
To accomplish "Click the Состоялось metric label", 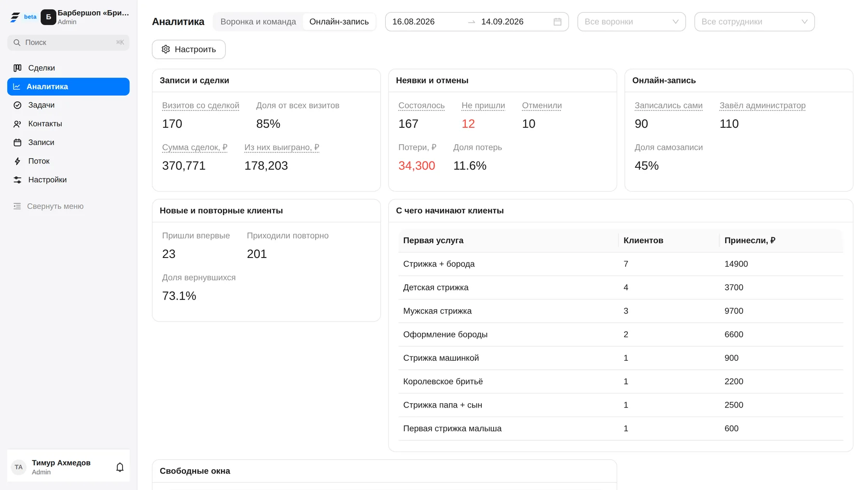I will [421, 106].
